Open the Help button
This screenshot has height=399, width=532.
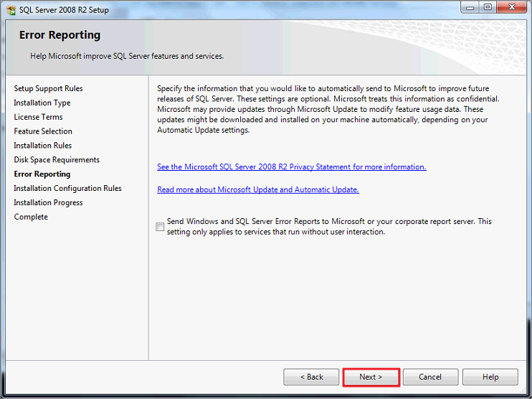pos(490,377)
